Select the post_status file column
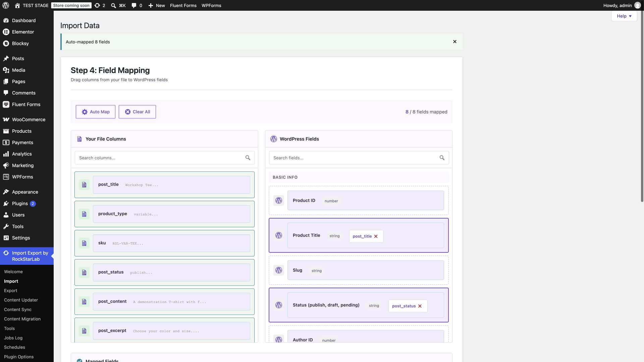Screen dimensions: 644x362 [x=164, y=273]
